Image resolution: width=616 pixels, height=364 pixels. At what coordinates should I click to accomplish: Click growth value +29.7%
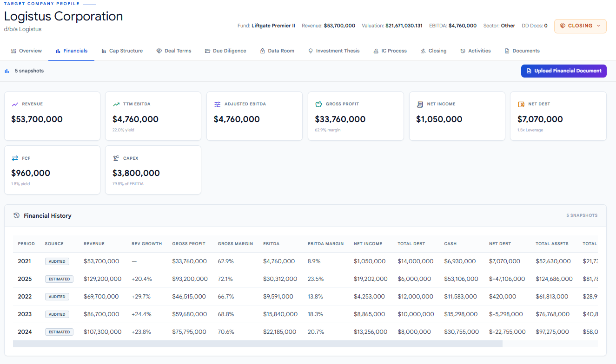142,297
